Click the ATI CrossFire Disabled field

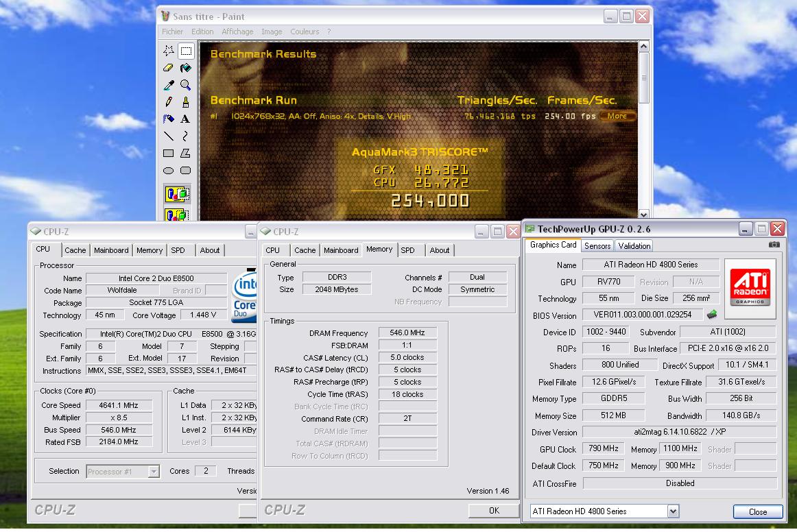tap(680, 483)
